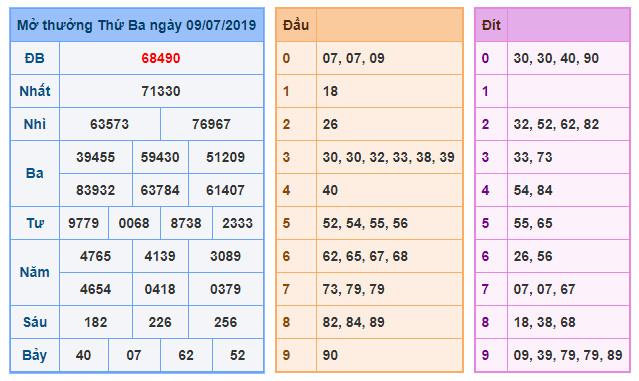The width and height of the screenshot is (639, 381).
Task: Click the 'Đít' column header
Action: tap(491, 25)
